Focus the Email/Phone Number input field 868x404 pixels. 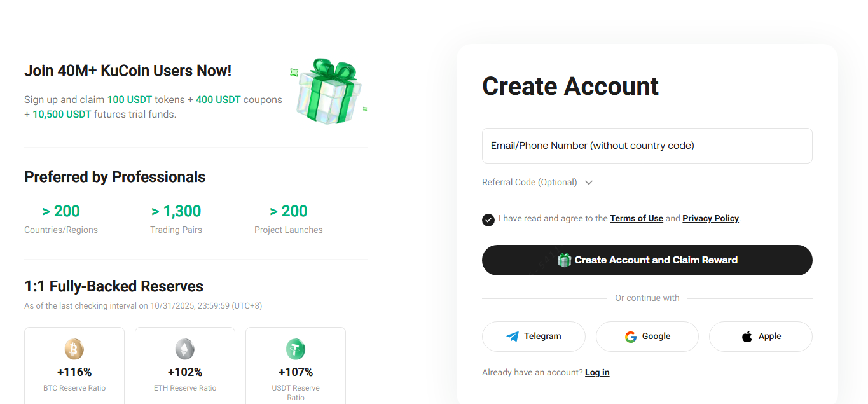(647, 146)
